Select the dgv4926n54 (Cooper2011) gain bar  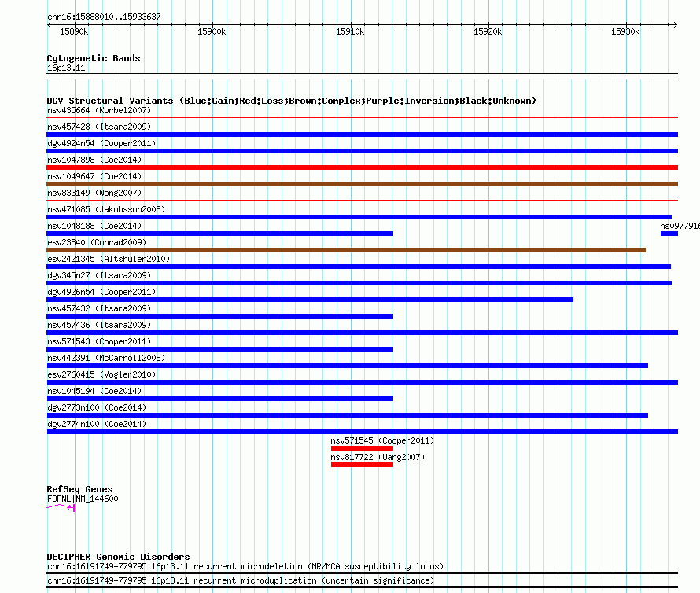[x=310, y=300]
